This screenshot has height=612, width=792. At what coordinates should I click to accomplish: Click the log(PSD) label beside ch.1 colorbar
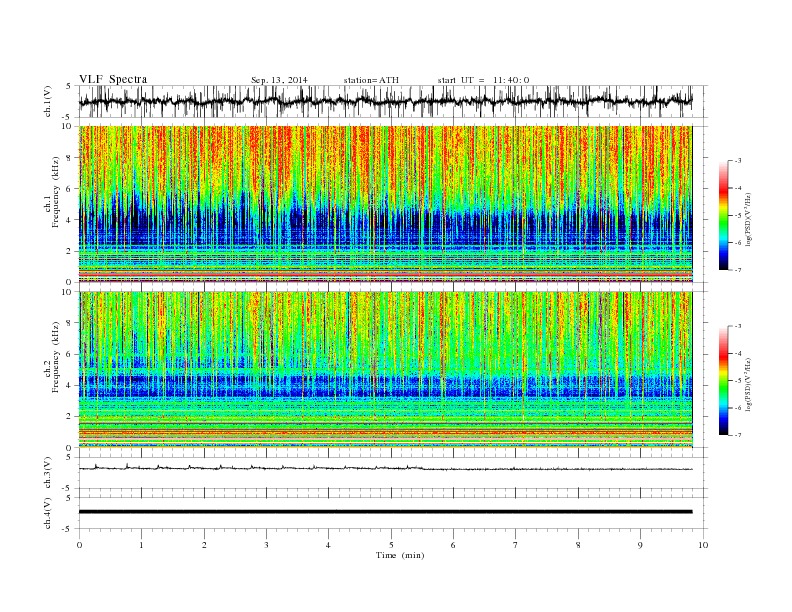(x=748, y=219)
